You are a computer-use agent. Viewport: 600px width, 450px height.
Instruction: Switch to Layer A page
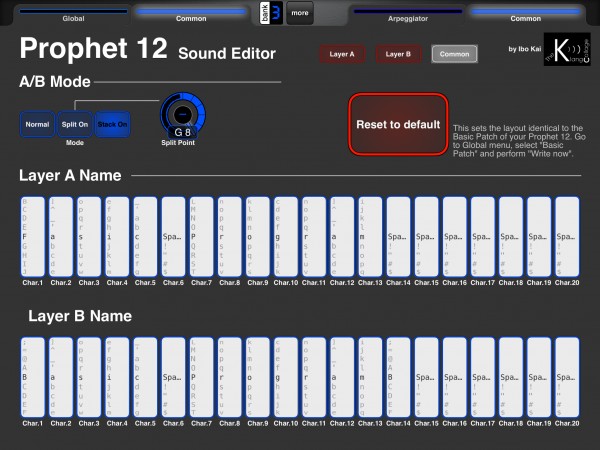tap(342, 54)
